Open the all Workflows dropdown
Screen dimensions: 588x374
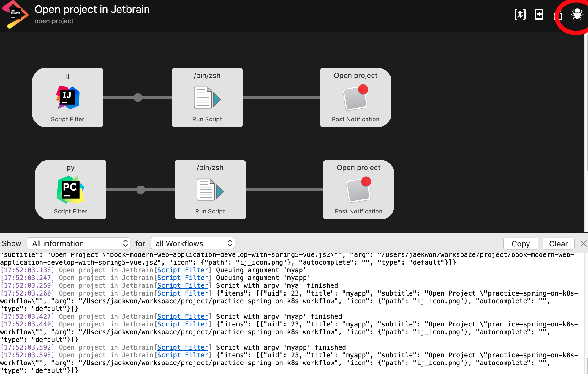point(193,243)
